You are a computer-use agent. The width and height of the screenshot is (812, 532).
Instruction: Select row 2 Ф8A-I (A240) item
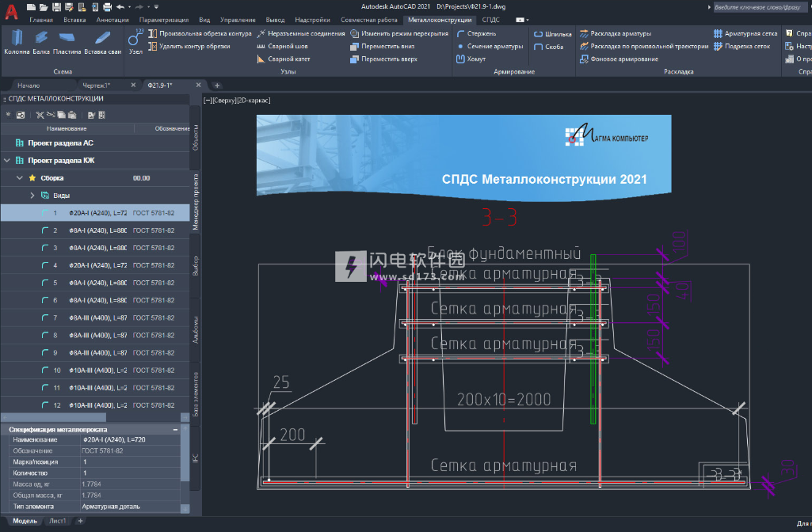[95, 230]
